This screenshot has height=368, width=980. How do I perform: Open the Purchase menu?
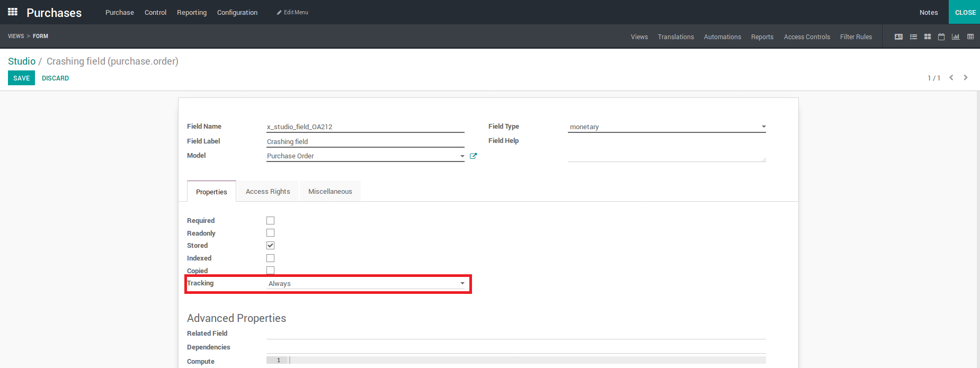pos(120,12)
